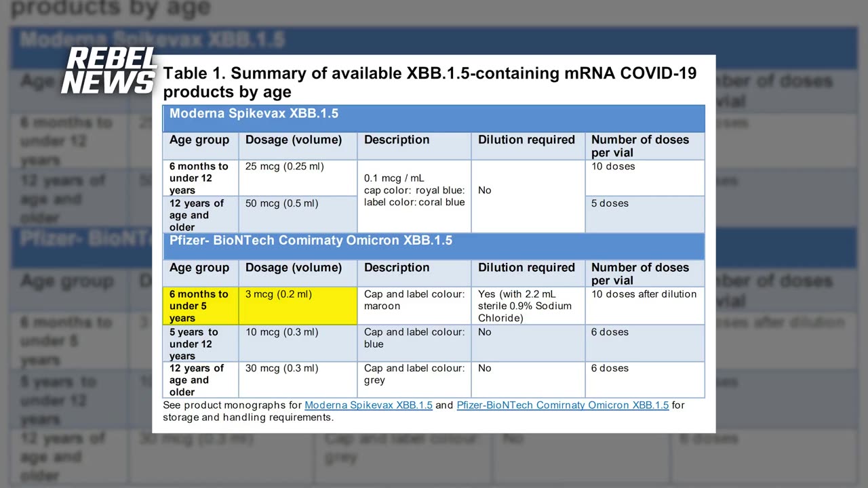The image size is (868, 488).
Task: Click the '5 doses' cell
Action: click(645, 215)
